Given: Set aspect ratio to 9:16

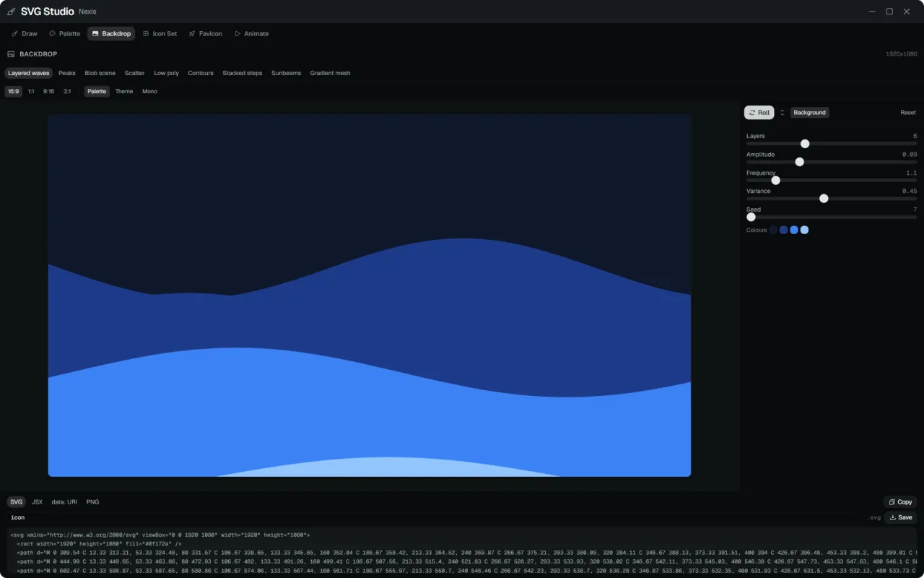Looking at the screenshot, I should coord(48,92).
